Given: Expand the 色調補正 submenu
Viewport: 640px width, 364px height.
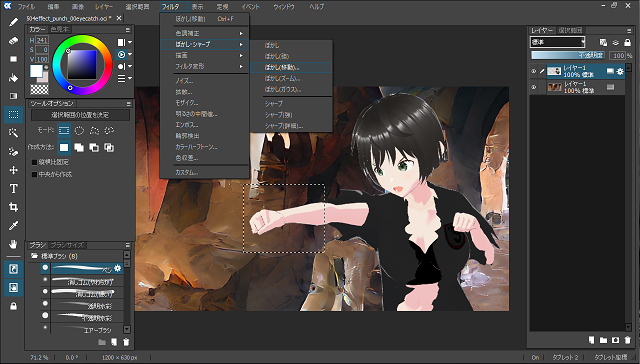Looking at the screenshot, I should [x=204, y=33].
